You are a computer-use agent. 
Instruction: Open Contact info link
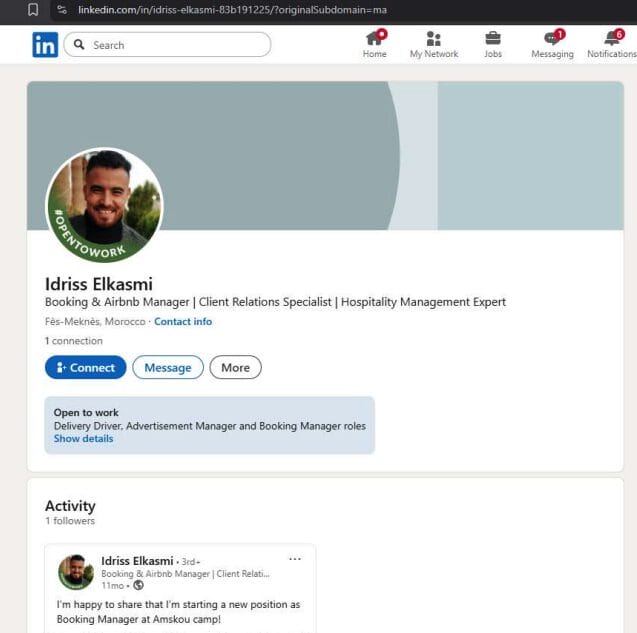(183, 321)
